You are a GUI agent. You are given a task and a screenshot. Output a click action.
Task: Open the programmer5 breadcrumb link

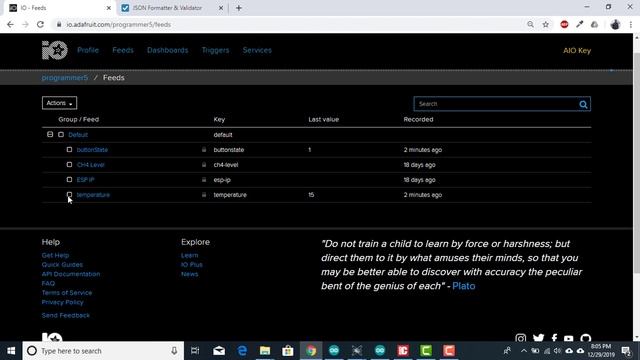pyautogui.click(x=65, y=78)
